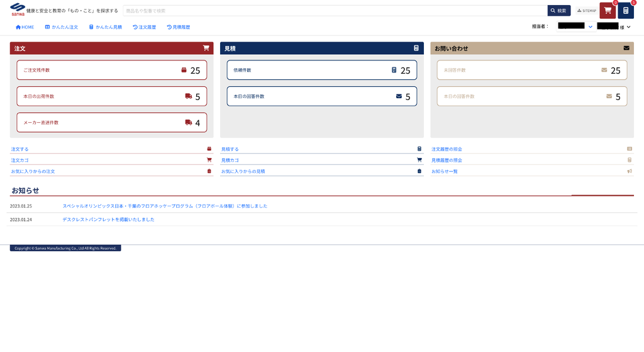Click the お気に入りからの注文 link
644x352 pixels.
33,171
